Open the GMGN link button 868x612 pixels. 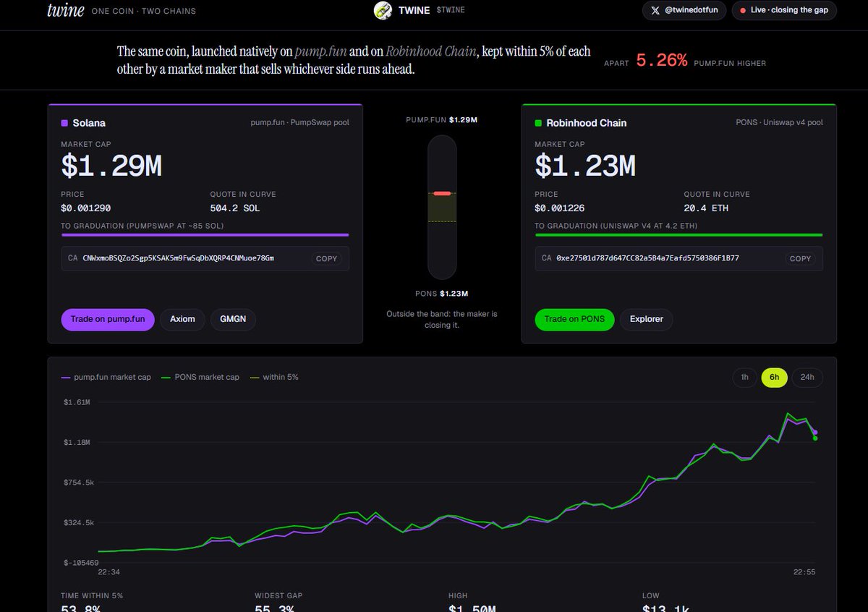pyautogui.click(x=233, y=319)
